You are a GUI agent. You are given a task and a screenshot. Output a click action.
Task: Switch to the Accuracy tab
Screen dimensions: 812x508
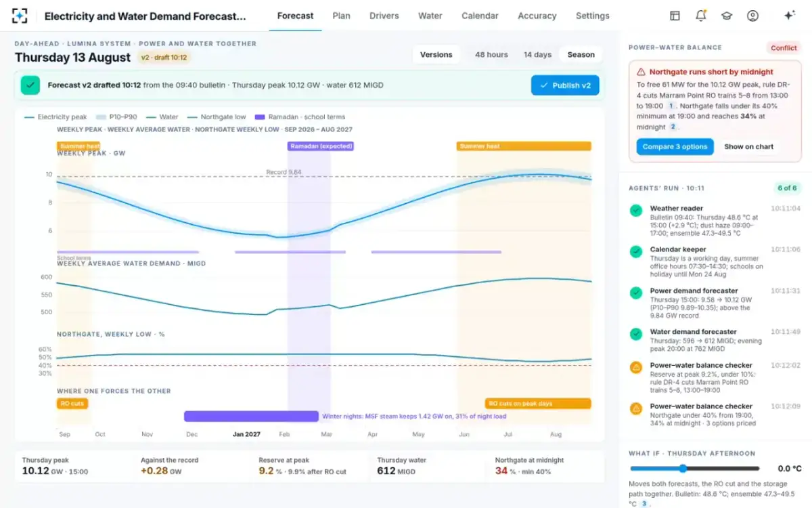[x=537, y=16]
